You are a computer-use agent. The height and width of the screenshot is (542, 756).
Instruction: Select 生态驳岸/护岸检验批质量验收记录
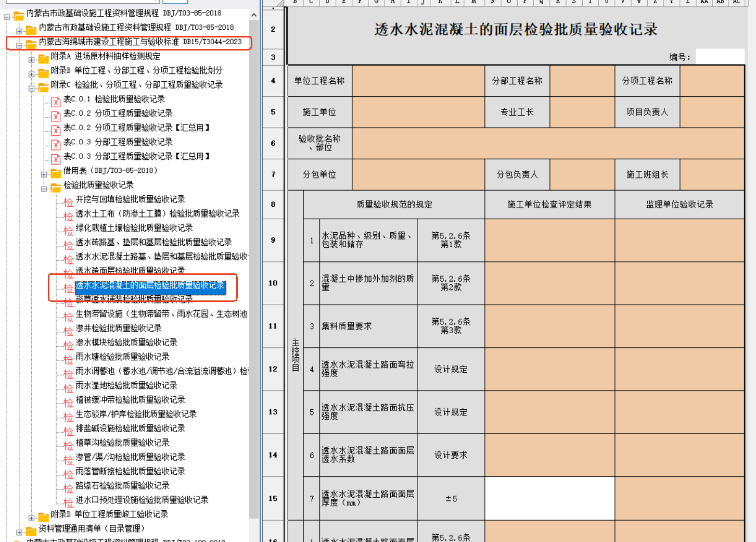pos(136,414)
